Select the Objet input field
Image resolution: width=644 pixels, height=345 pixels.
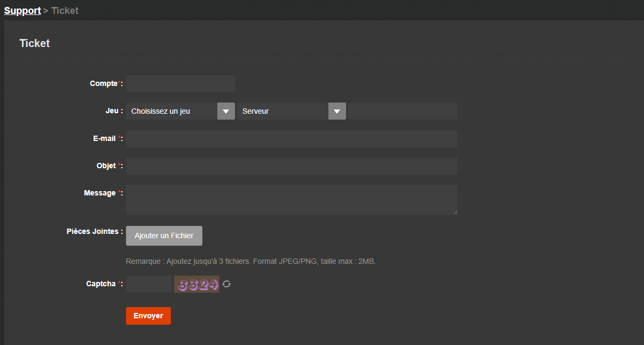292,166
